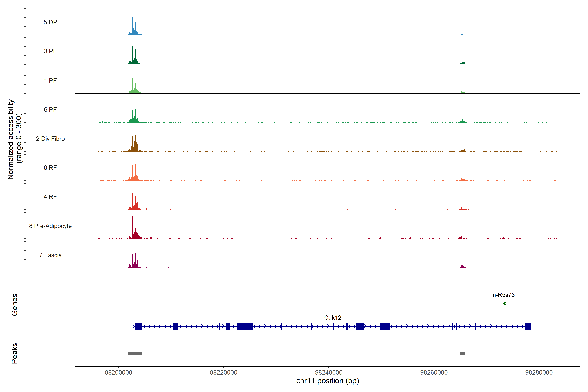Click the wide gray peak bar
588x392 pixels.
135,353
